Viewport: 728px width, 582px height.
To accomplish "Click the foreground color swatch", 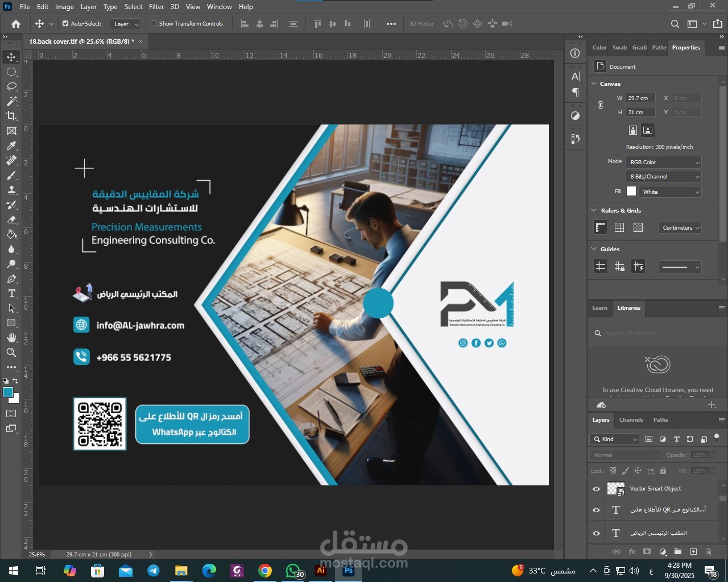I will (8, 392).
